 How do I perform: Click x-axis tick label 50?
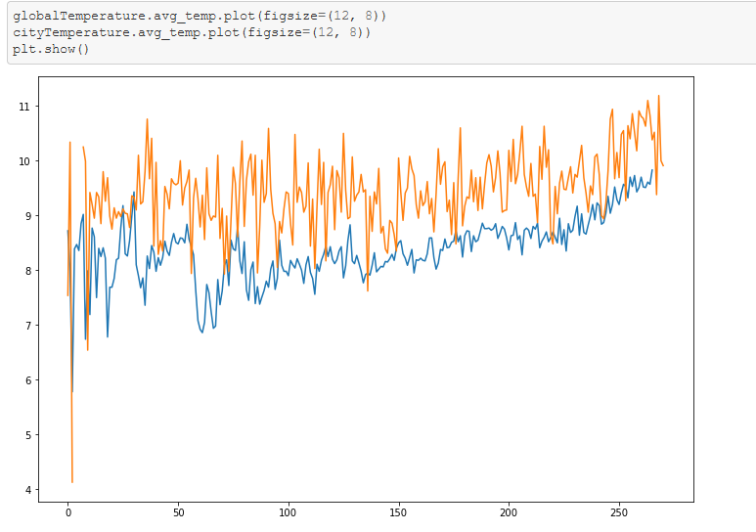(x=178, y=512)
